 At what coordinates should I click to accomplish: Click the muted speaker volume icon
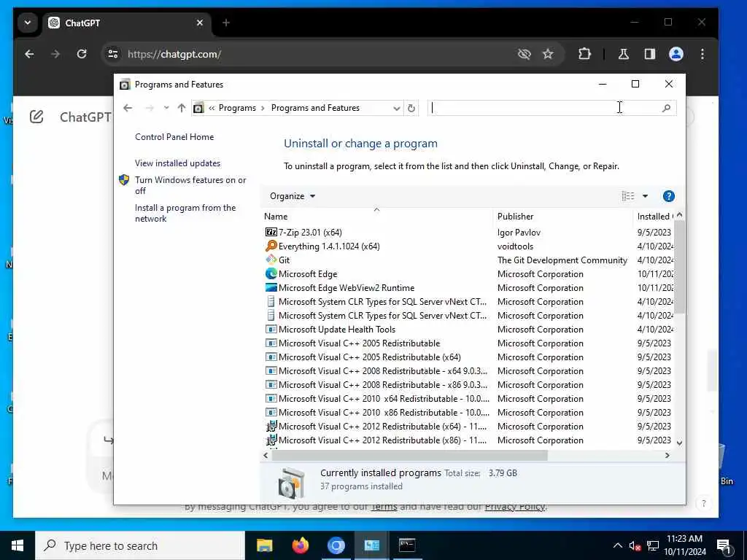pyautogui.click(x=635, y=545)
